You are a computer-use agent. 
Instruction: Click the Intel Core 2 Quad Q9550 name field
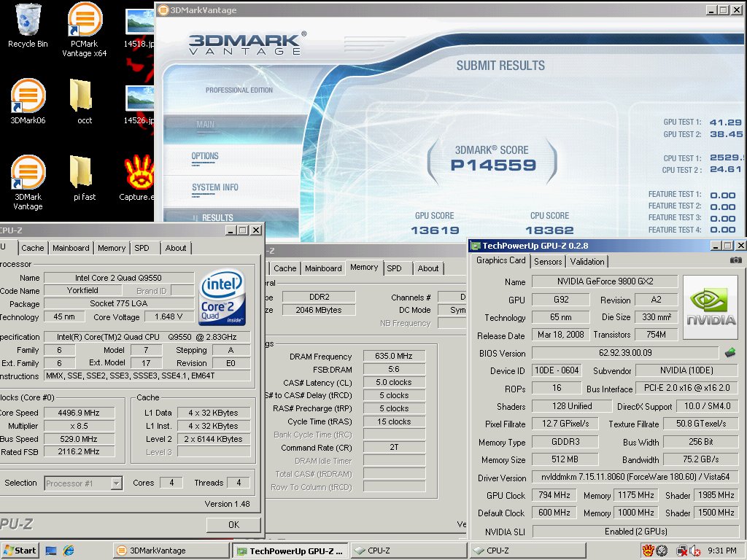[x=119, y=278]
